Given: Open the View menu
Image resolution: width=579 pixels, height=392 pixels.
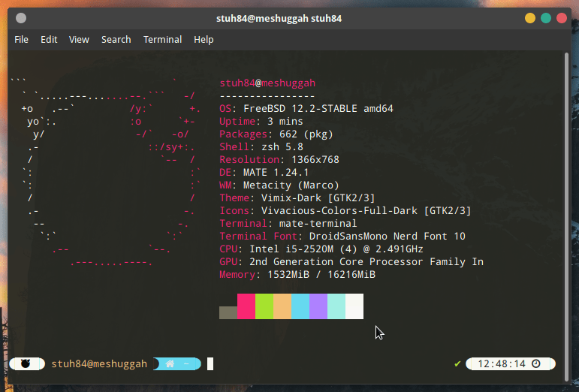Looking at the screenshot, I should (x=79, y=40).
